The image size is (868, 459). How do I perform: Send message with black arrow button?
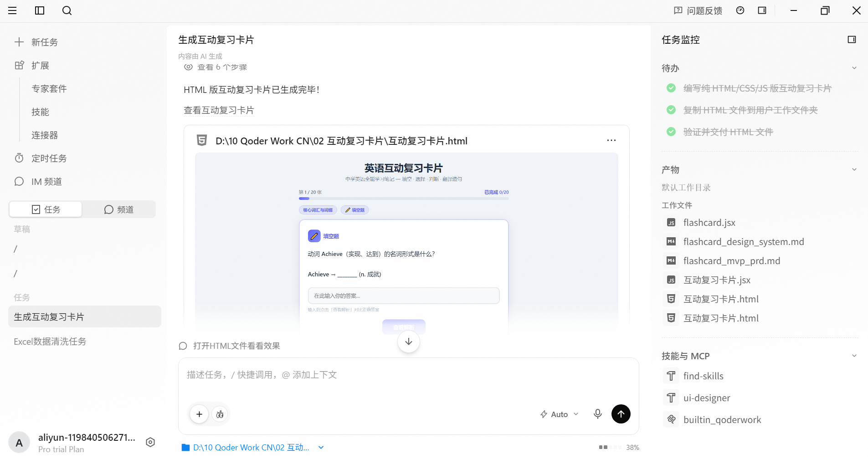coord(621,414)
